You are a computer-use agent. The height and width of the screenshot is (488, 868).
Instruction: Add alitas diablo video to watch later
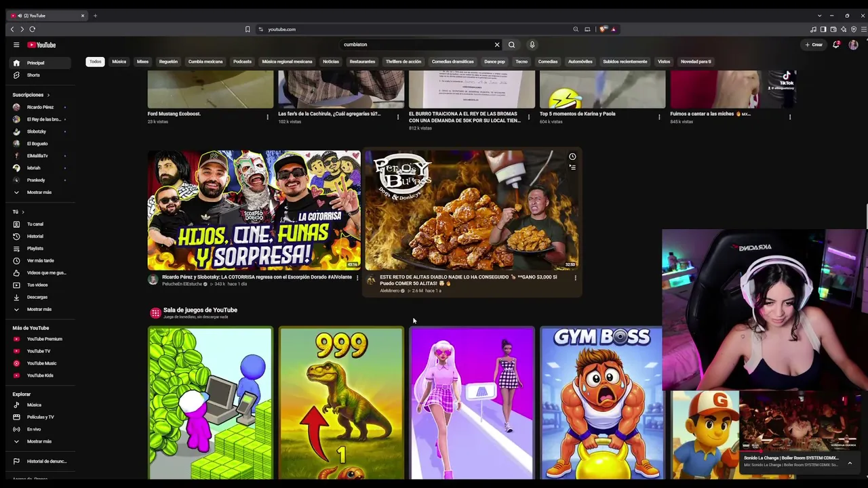click(x=572, y=157)
